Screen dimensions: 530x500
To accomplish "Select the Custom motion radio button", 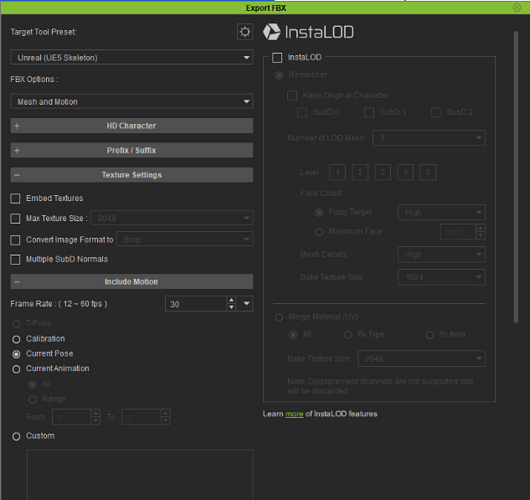I will 16,436.
